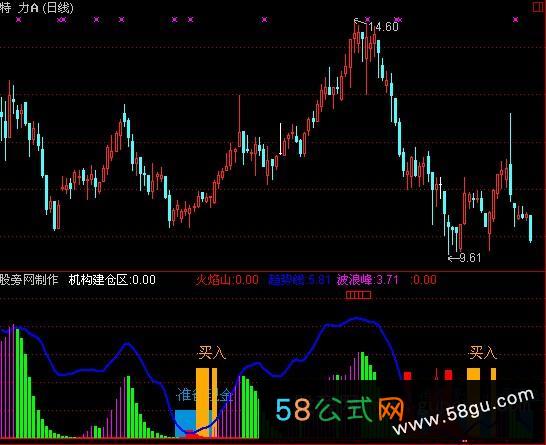Select the magenta 波浪峰 3.71 label
This screenshot has width=546, height=445.
367,280
